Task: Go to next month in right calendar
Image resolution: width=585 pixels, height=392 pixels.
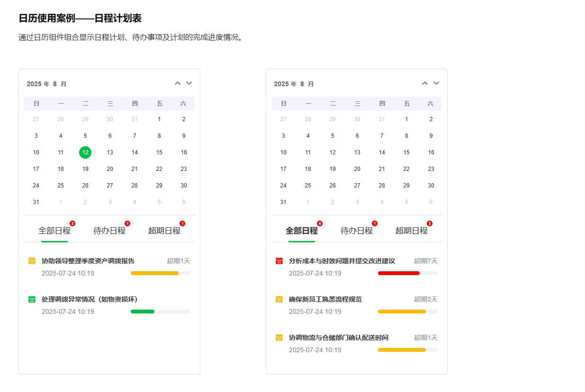Action: (x=436, y=83)
